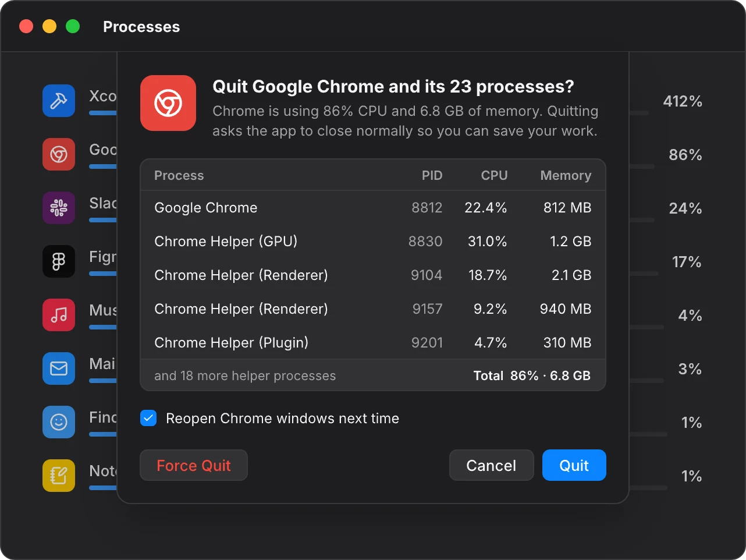Select the Chrome Helper (Plugin) row
The width and height of the screenshot is (746, 560).
click(373, 343)
